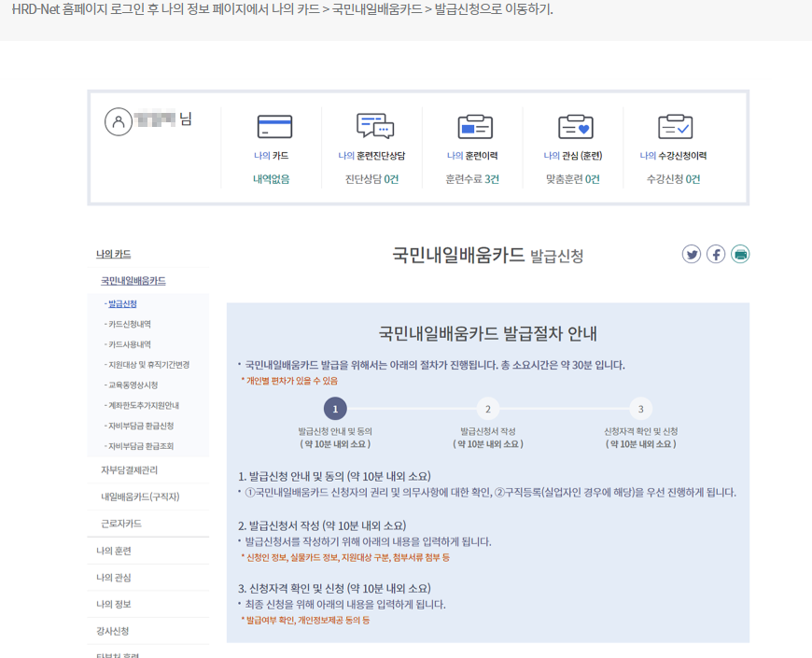The width and height of the screenshot is (812, 658).
Task: Share page via Facebook icon
Action: click(716, 254)
